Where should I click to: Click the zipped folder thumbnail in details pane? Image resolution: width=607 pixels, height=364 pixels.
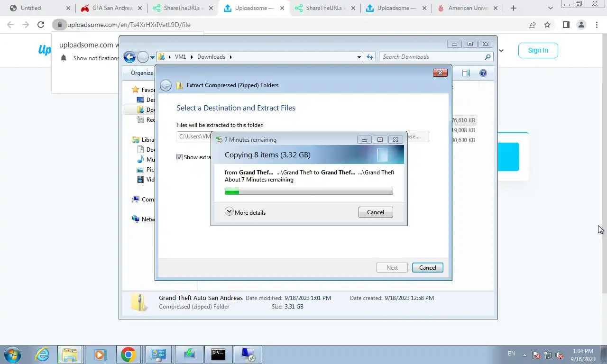pos(139,302)
